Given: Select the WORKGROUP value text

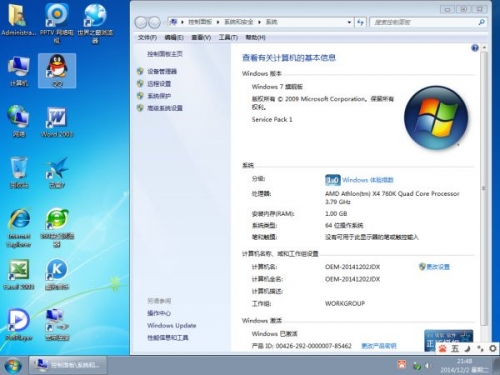Looking at the screenshot, I should [x=345, y=303].
